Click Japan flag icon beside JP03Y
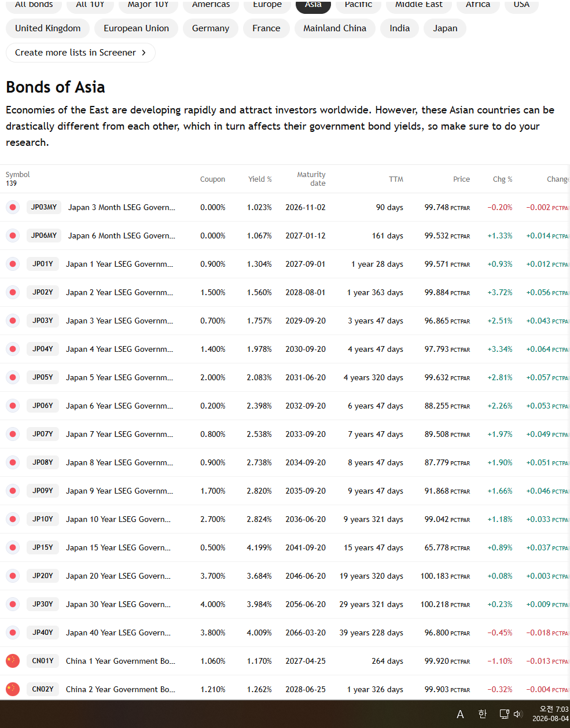The width and height of the screenshot is (570, 728). pyautogui.click(x=13, y=321)
